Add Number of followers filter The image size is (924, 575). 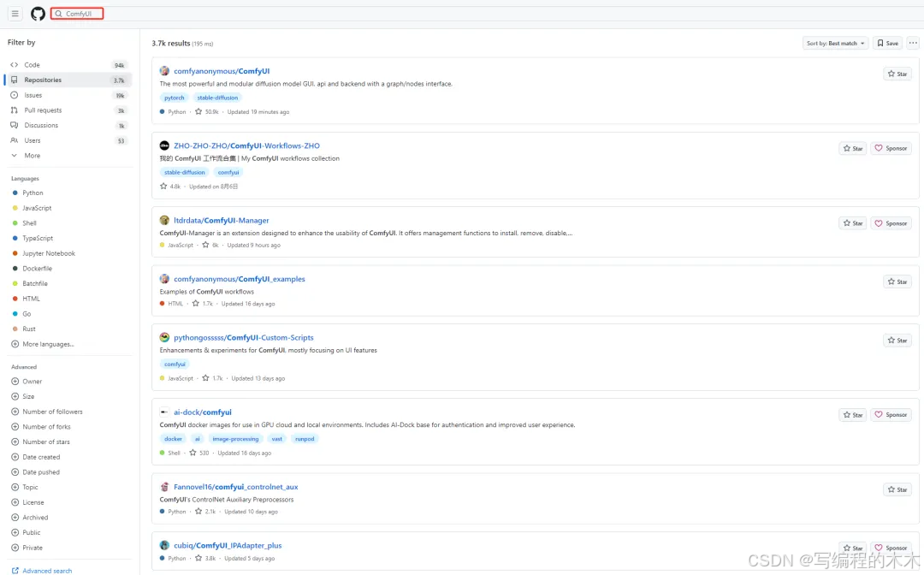click(46, 412)
